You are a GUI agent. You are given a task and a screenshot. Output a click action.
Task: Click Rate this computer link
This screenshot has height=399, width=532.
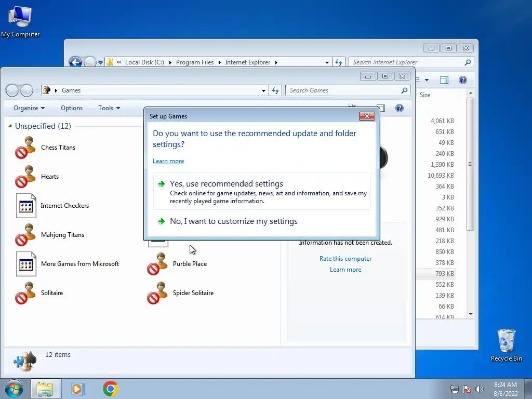click(x=345, y=259)
